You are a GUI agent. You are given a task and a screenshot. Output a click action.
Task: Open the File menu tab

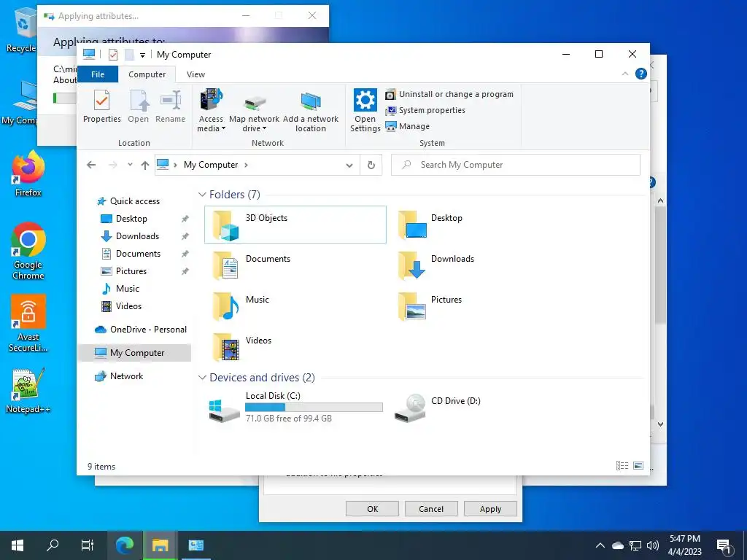click(x=98, y=74)
